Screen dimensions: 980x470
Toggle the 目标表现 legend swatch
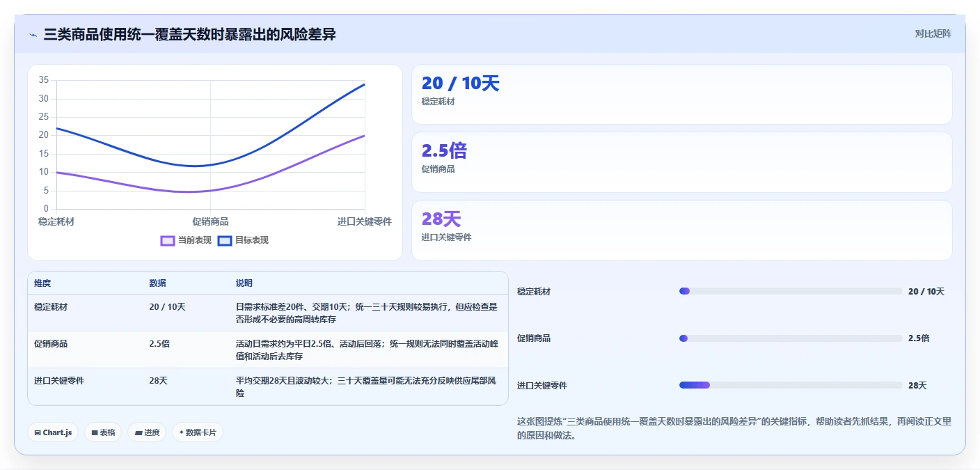click(225, 240)
